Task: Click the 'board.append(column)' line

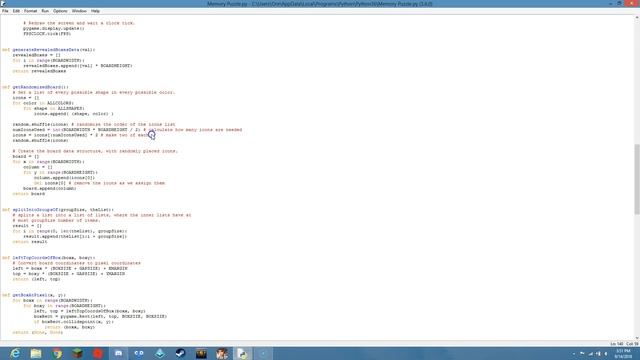Action: click(x=50, y=189)
